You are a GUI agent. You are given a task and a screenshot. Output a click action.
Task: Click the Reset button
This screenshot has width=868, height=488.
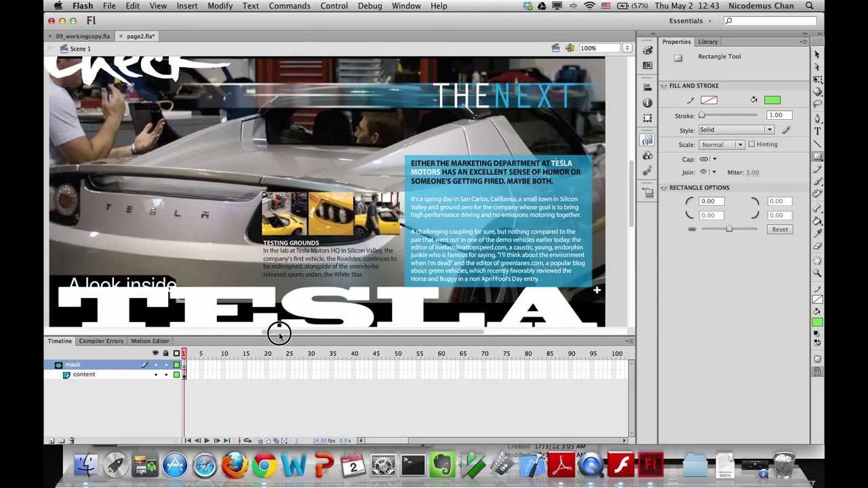pos(780,229)
